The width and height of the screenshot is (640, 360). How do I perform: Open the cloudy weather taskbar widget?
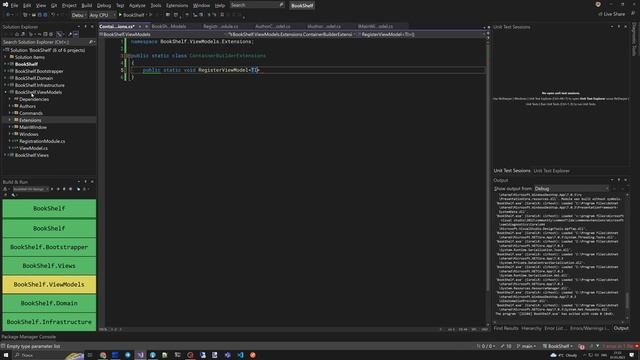pyautogui.click(x=564, y=355)
